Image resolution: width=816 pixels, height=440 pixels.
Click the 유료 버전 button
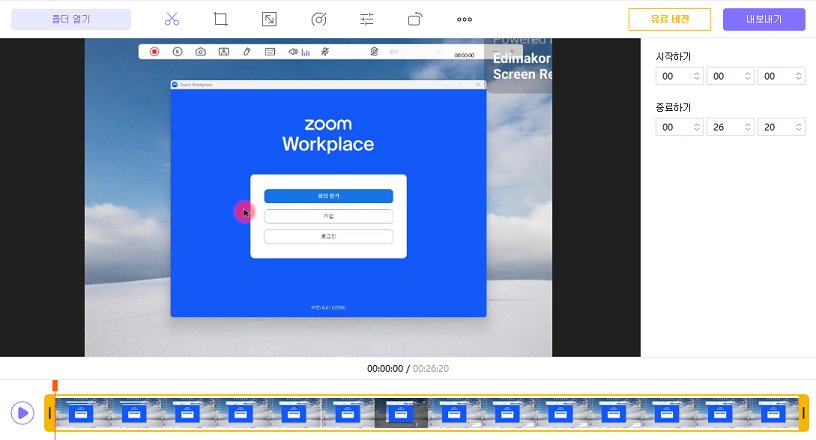coord(670,19)
